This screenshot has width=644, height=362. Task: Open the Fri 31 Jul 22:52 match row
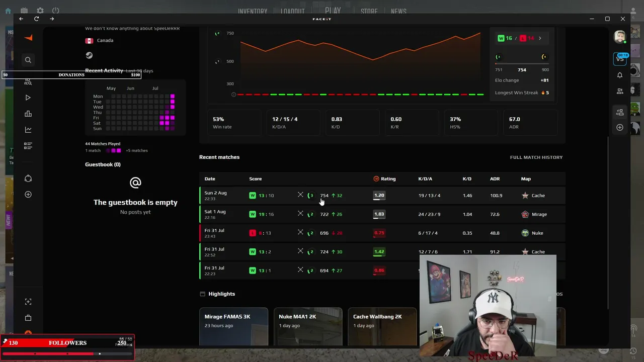coord(382,251)
